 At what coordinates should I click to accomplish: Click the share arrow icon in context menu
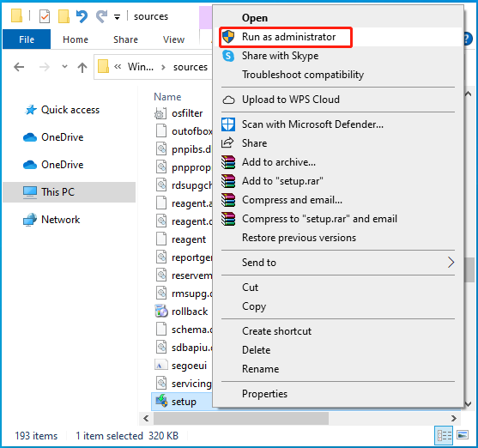click(x=227, y=142)
